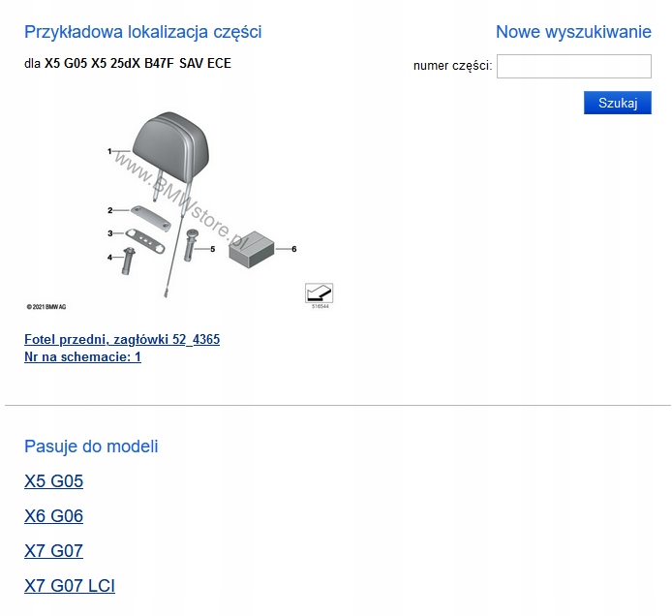Click the arrow icon above 516544

319,293
